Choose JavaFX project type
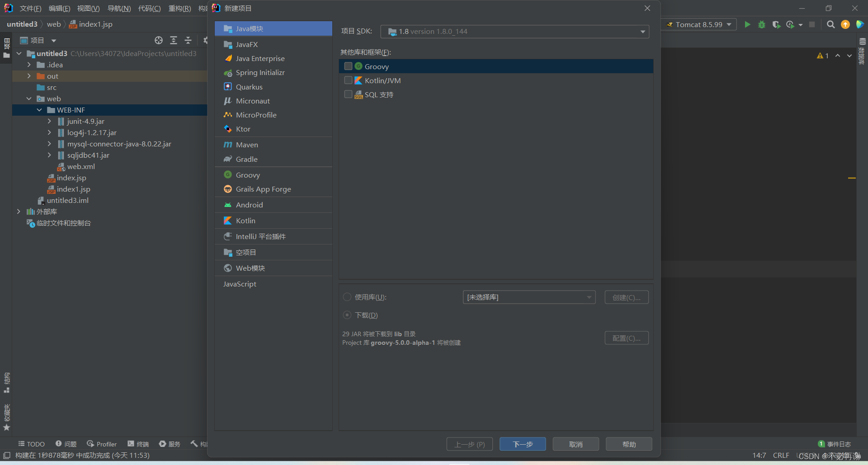The width and height of the screenshot is (868, 465). click(x=273, y=44)
